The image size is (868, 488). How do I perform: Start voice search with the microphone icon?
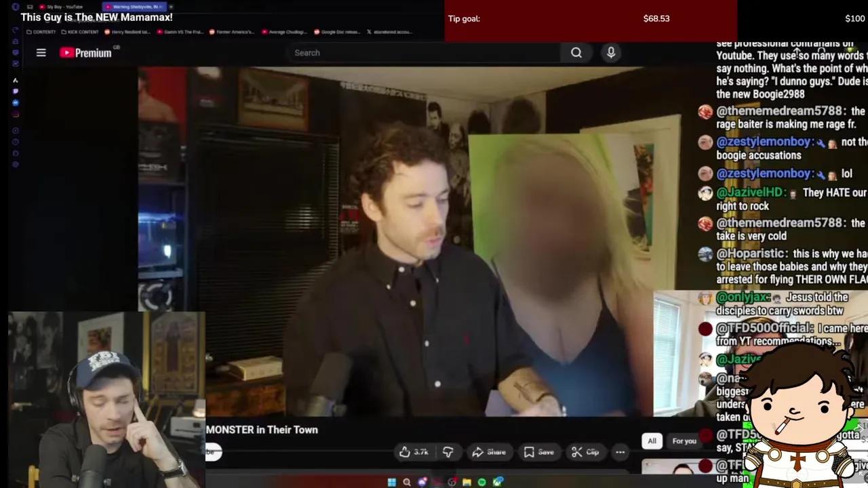611,52
